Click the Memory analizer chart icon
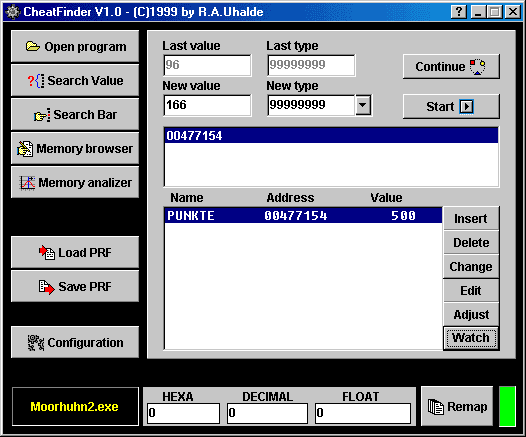The height and width of the screenshot is (437, 526). 27,183
